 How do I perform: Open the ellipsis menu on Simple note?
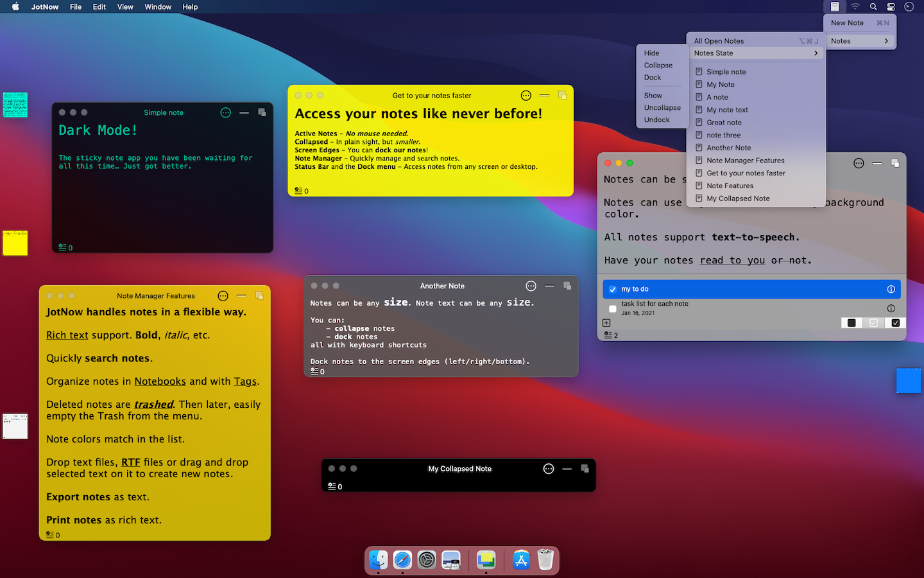click(225, 112)
